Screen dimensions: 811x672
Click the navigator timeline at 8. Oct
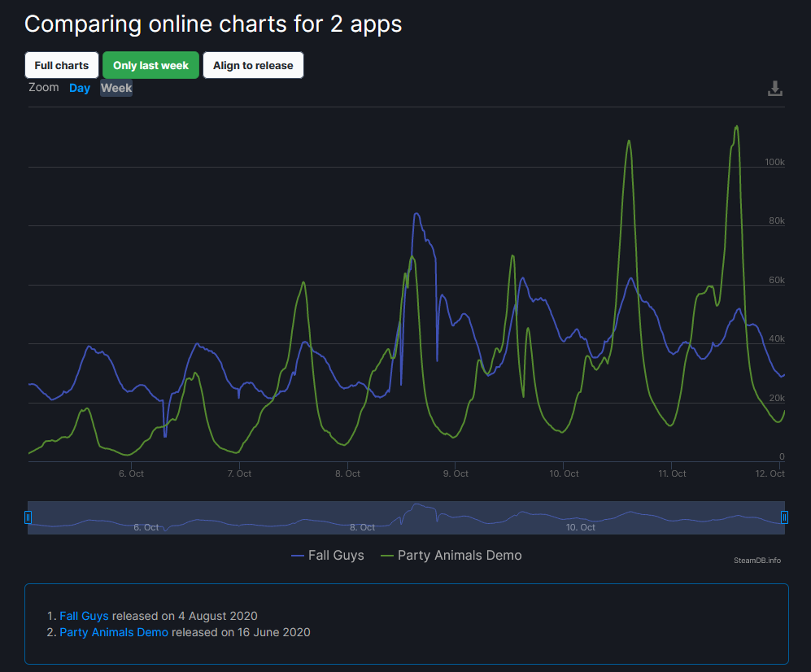pyautogui.click(x=362, y=527)
